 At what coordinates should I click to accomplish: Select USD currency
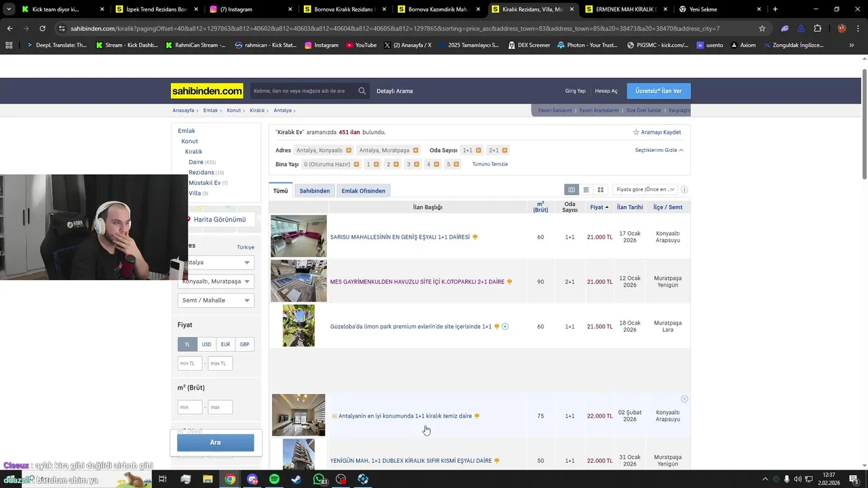(206, 344)
